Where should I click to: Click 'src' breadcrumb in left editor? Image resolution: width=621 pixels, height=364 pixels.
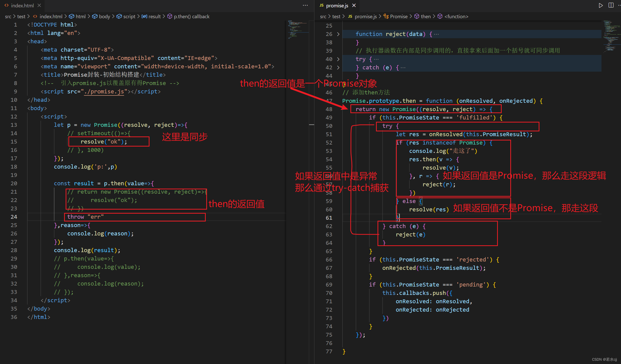[x=8, y=16]
